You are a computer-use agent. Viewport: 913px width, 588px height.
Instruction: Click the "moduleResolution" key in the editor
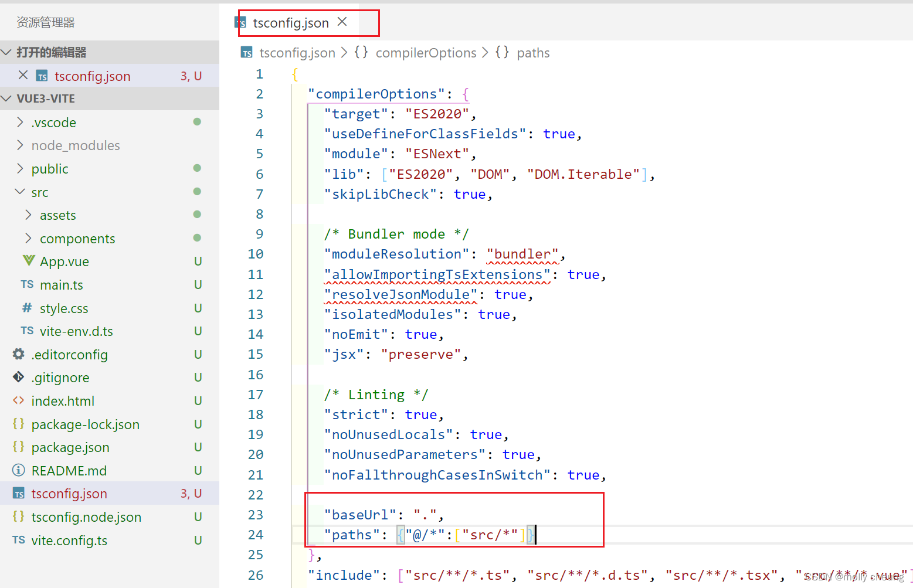coord(396,254)
